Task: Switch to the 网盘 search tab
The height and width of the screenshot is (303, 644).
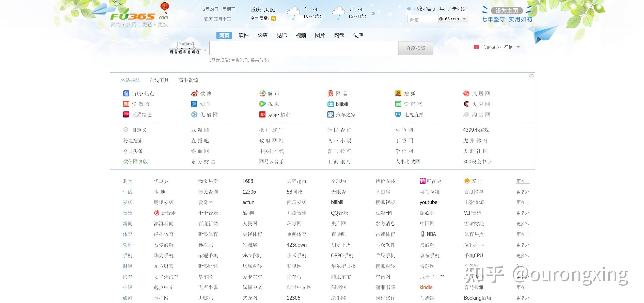Action: click(x=339, y=35)
